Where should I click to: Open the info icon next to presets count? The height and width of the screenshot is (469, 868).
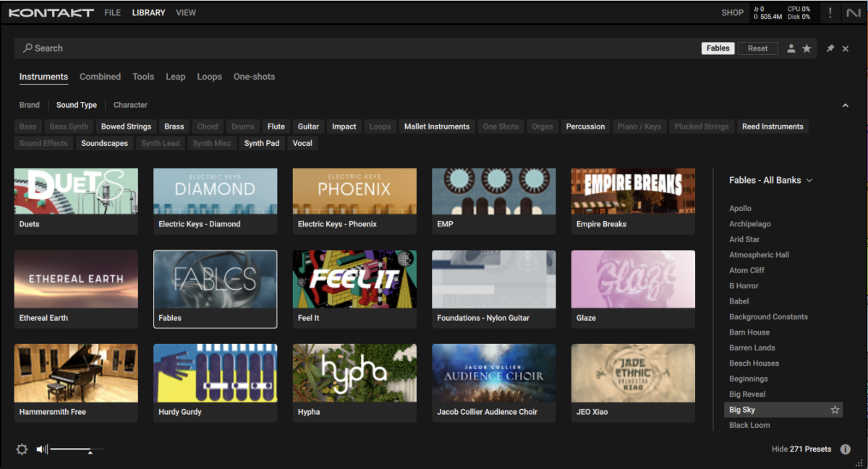click(x=845, y=449)
